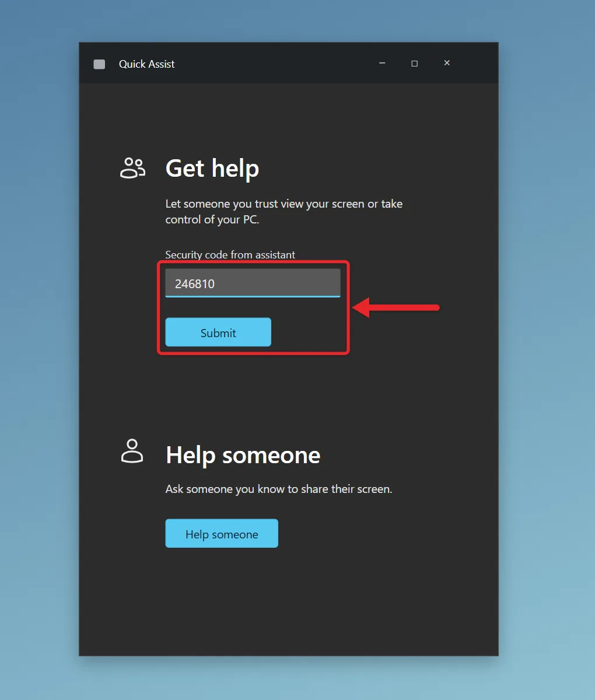Close the Quick Assist window
Screen dimensions: 595x700
(447, 63)
